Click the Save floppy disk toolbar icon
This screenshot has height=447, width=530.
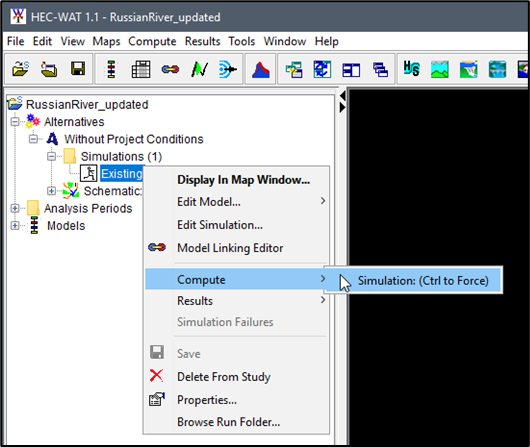pyautogui.click(x=78, y=69)
